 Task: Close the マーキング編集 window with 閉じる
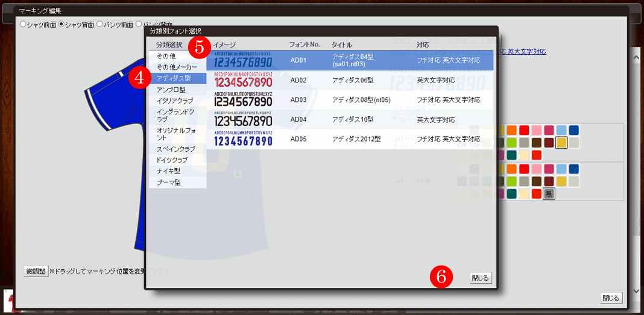(611, 298)
